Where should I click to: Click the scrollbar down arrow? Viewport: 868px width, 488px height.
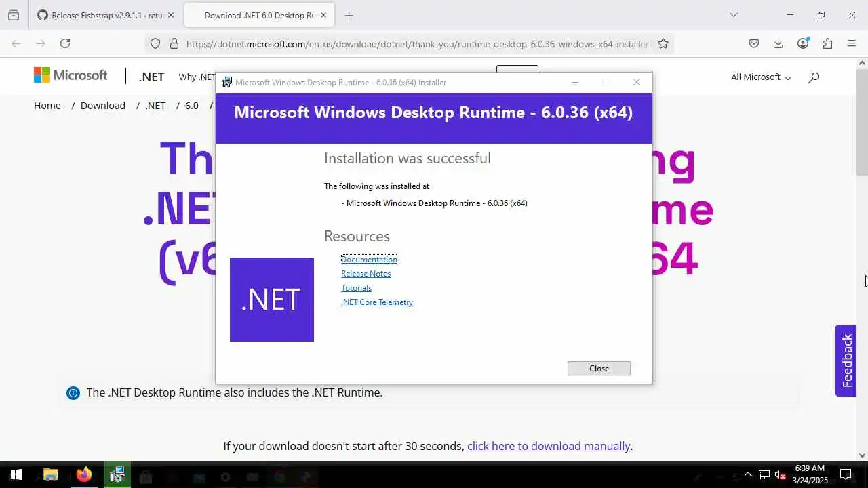[x=862, y=455]
